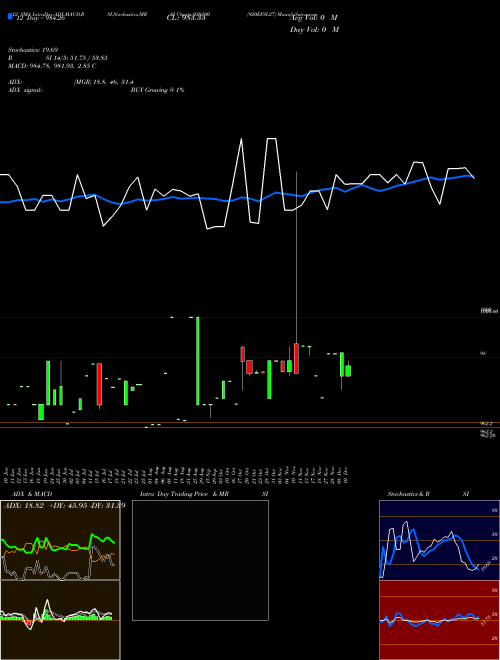Click the 'MACD: 984.78, 981.93, 2.85 C' line
500x660 pixels.
52,66
